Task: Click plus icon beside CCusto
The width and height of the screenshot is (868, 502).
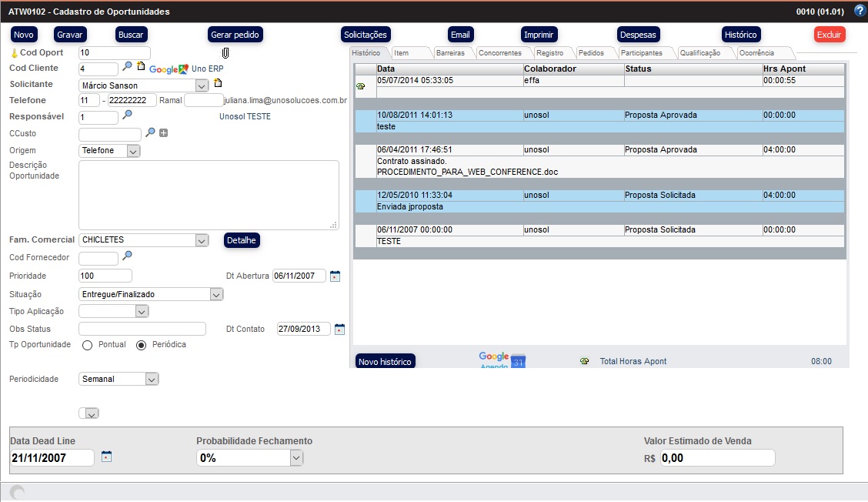Action: (x=163, y=133)
